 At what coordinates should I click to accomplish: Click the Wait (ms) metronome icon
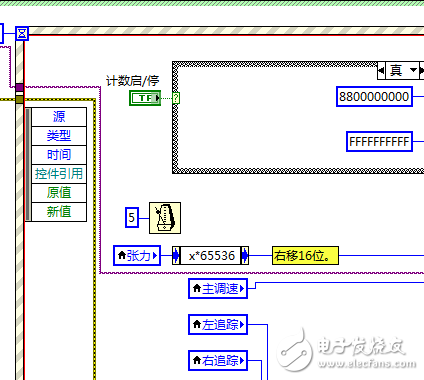[x=165, y=218]
